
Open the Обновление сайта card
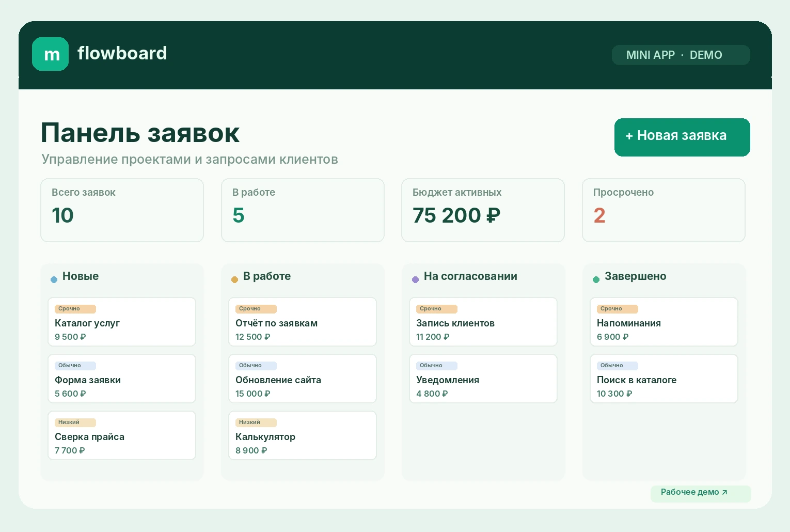[303, 379]
